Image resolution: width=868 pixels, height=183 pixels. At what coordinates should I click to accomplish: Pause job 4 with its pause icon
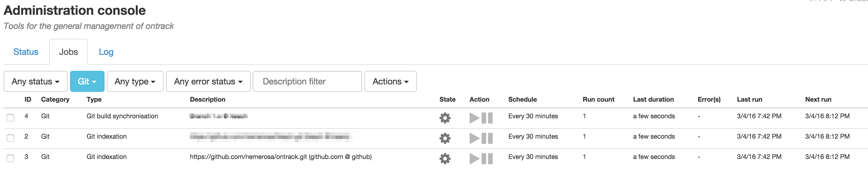[487, 118]
